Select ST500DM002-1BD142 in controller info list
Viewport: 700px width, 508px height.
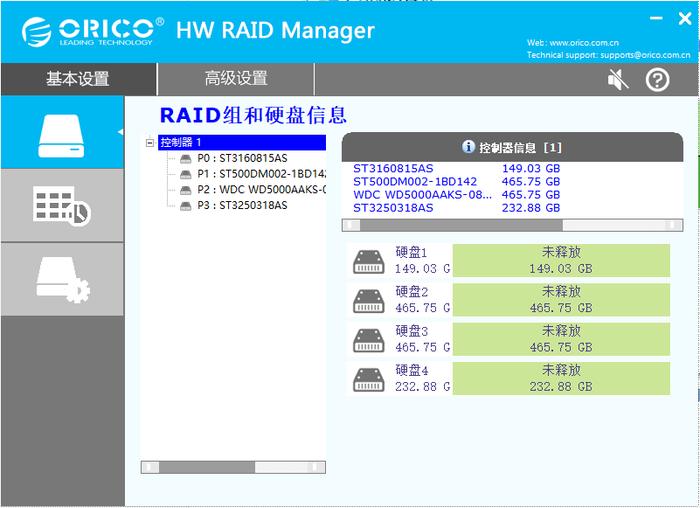(415, 182)
